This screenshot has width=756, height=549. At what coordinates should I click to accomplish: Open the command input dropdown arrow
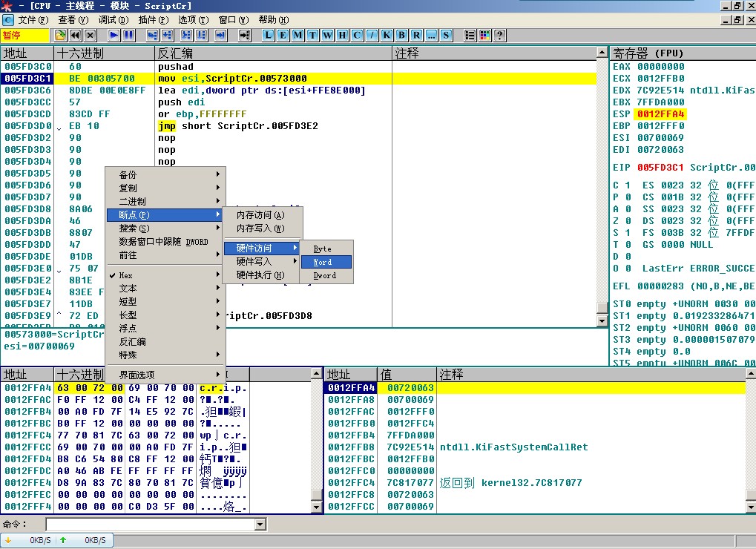pos(261,525)
